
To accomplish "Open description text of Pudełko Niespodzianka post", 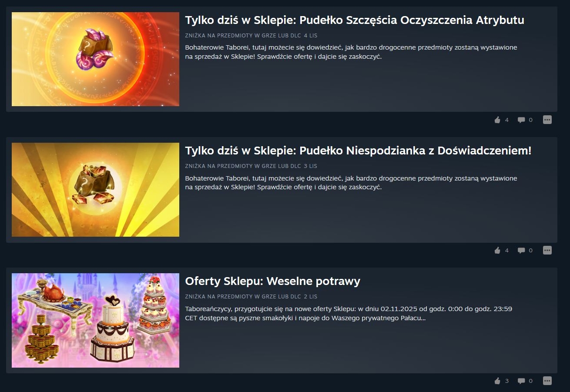I will (351, 183).
